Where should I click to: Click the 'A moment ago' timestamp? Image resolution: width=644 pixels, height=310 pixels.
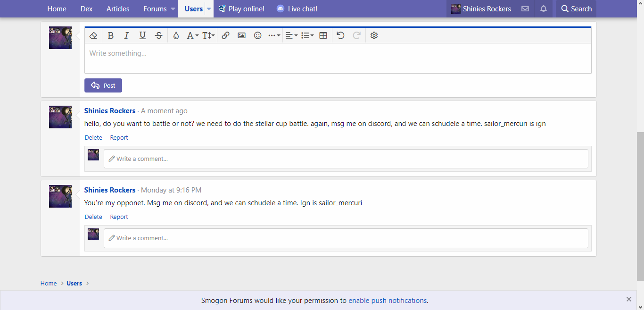pos(164,111)
